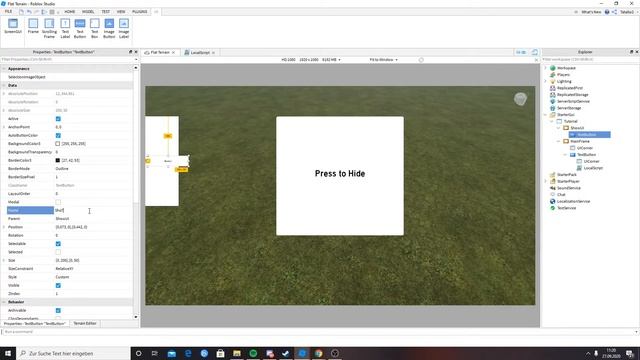
Task: Open the MODEL ribbon tab
Action: tap(88, 12)
